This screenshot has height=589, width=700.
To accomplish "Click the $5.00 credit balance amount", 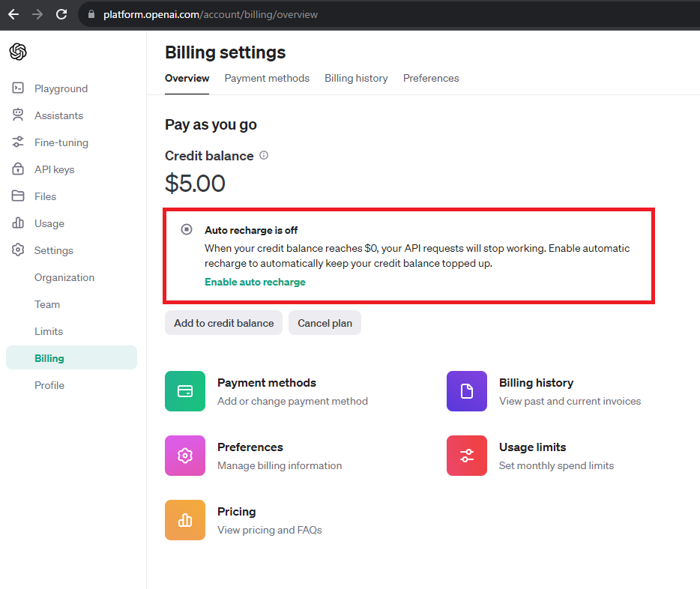I will (x=195, y=184).
